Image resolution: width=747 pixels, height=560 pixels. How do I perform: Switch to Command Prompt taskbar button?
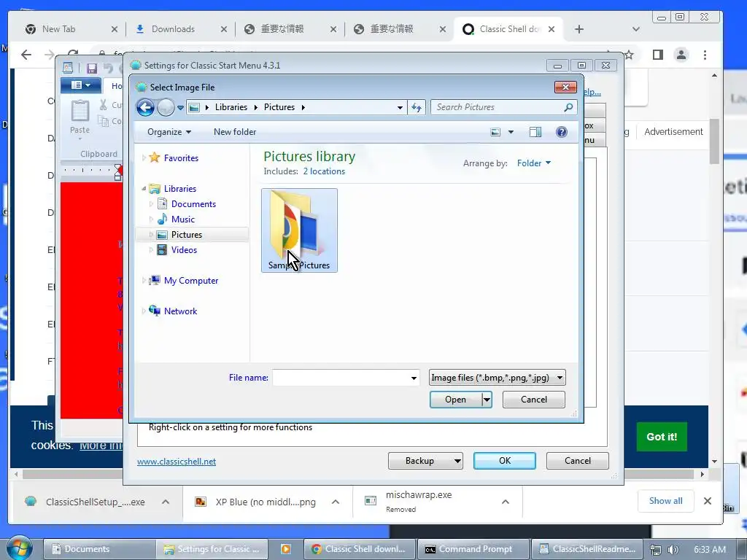coord(473,549)
